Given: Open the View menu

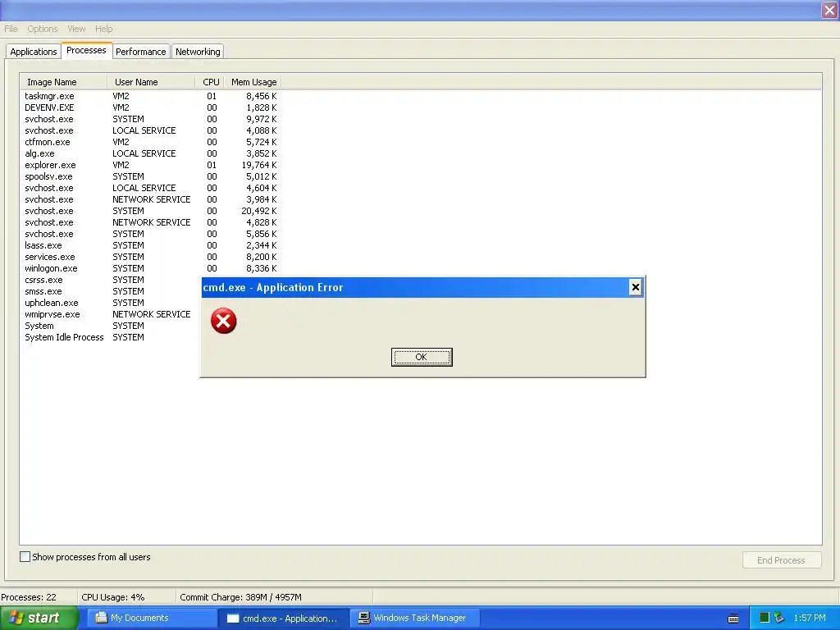Looking at the screenshot, I should [x=76, y=29].
